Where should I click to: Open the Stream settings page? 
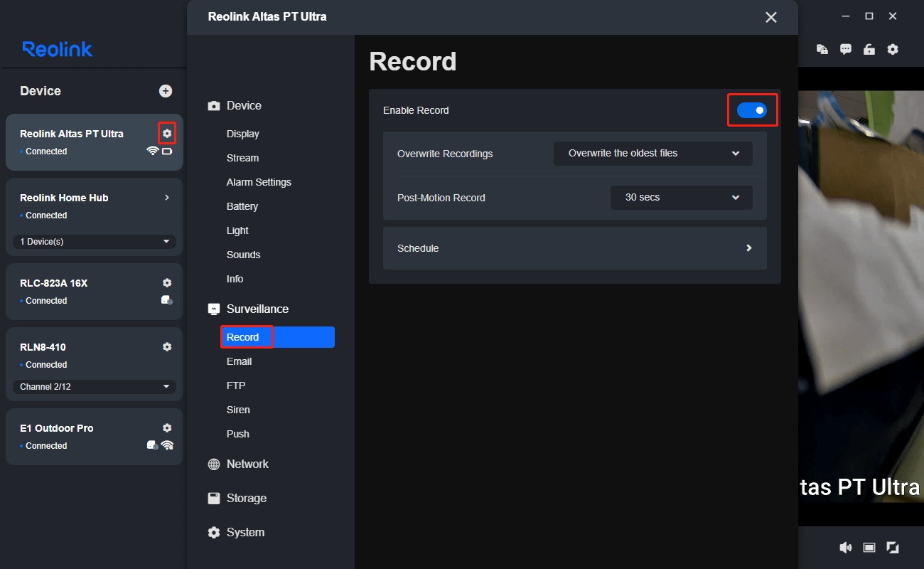pos(243,158)
